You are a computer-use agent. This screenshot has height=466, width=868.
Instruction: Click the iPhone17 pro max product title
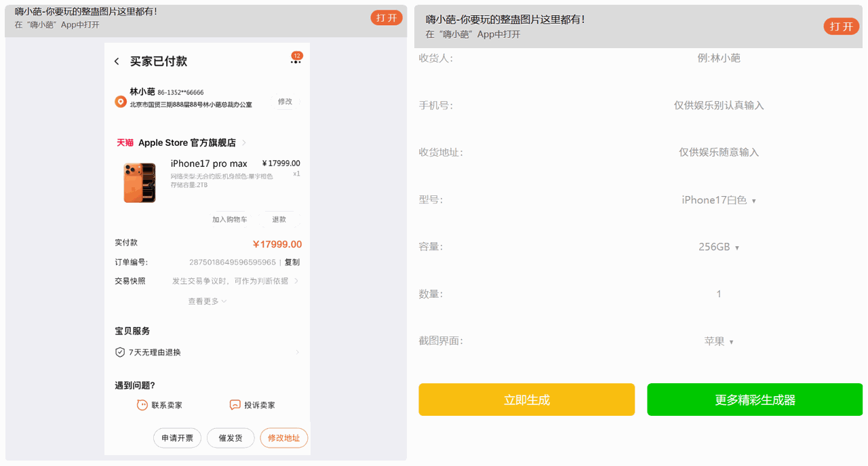209,163
